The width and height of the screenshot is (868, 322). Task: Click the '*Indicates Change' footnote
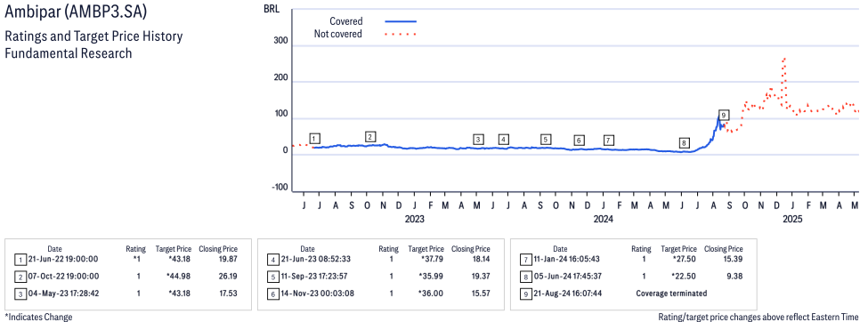tap(38, 317)
